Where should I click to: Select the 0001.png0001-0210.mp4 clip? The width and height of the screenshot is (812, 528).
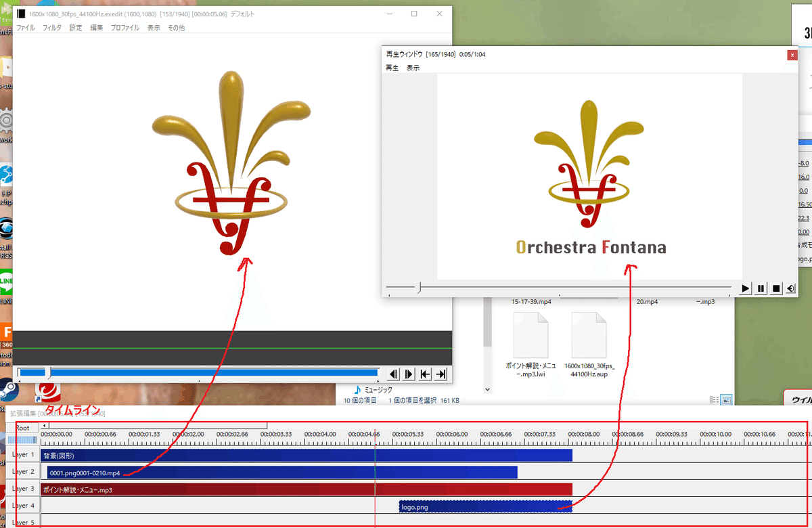pos(282,472)
